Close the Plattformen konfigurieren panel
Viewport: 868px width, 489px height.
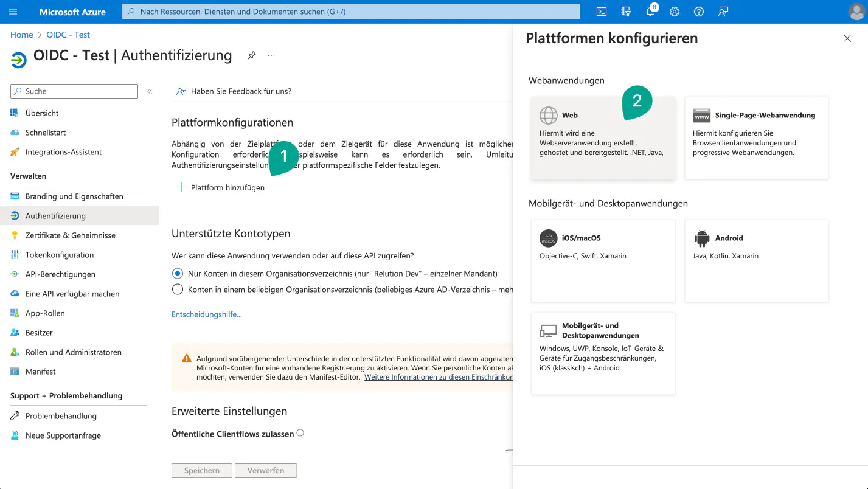click(x=847, y=38)
